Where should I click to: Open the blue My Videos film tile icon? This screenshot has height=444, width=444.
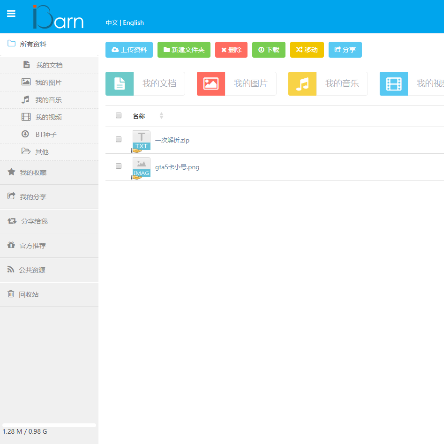pyautogui.click(x=394, y=84)
